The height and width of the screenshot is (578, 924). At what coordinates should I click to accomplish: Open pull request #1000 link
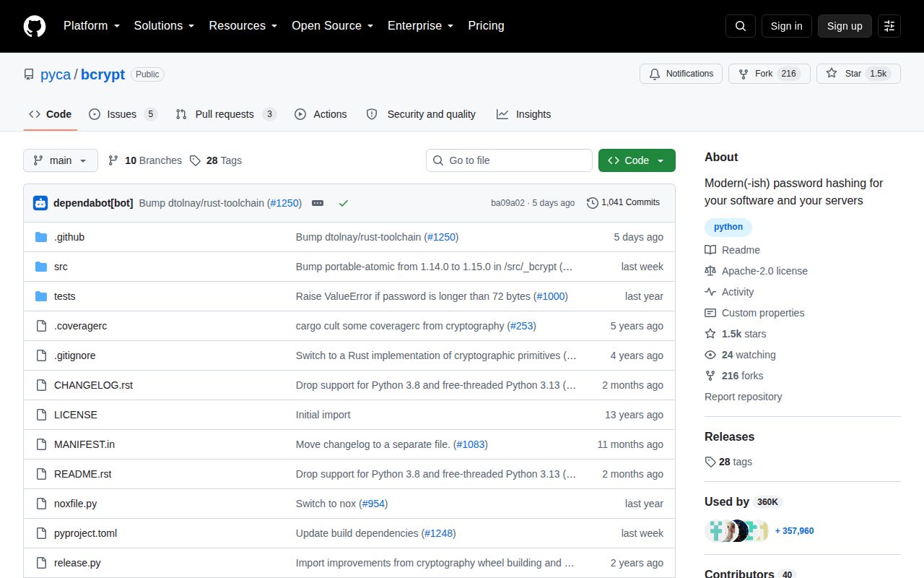(x=552, y=296)
